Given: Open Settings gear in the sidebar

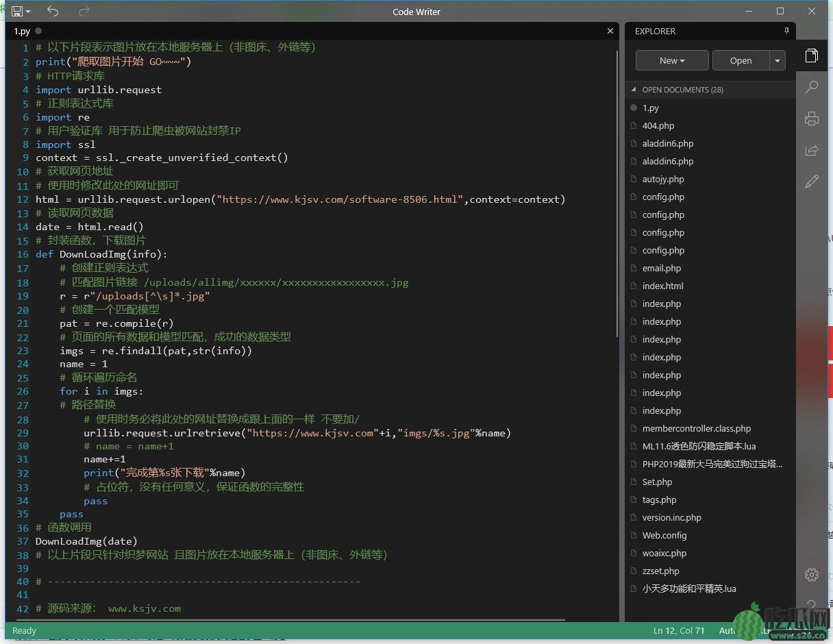Looking at the screenshot, I should point(812,575).
